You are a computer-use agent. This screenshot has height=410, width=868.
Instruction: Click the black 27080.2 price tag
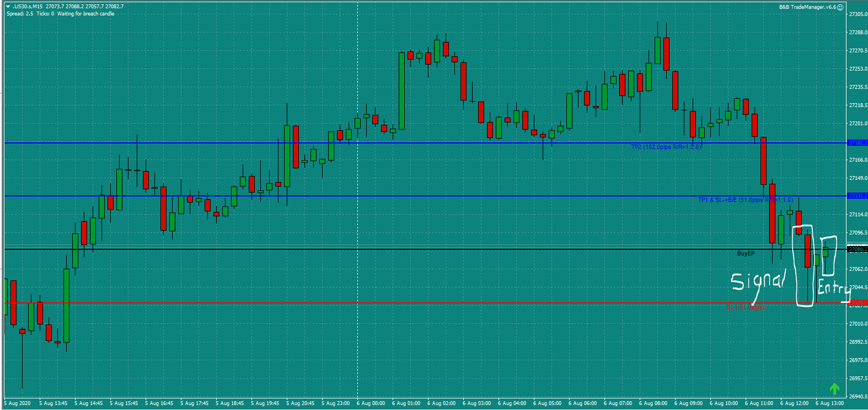(x=858, y=249)
